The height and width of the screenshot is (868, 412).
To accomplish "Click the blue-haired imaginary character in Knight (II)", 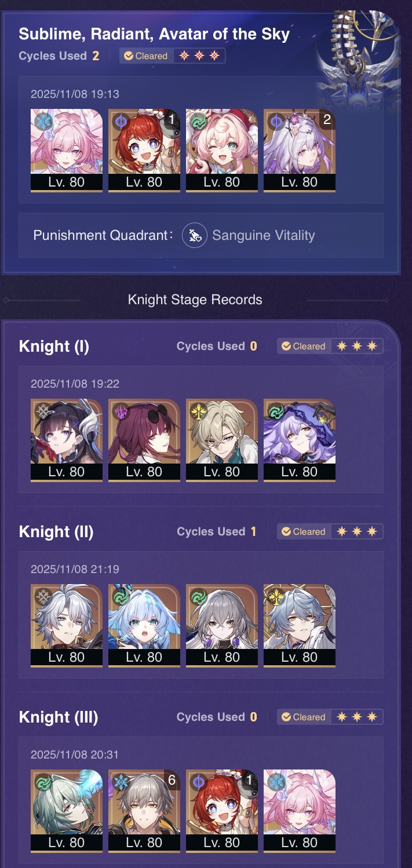I will click(x=300, y=625).
